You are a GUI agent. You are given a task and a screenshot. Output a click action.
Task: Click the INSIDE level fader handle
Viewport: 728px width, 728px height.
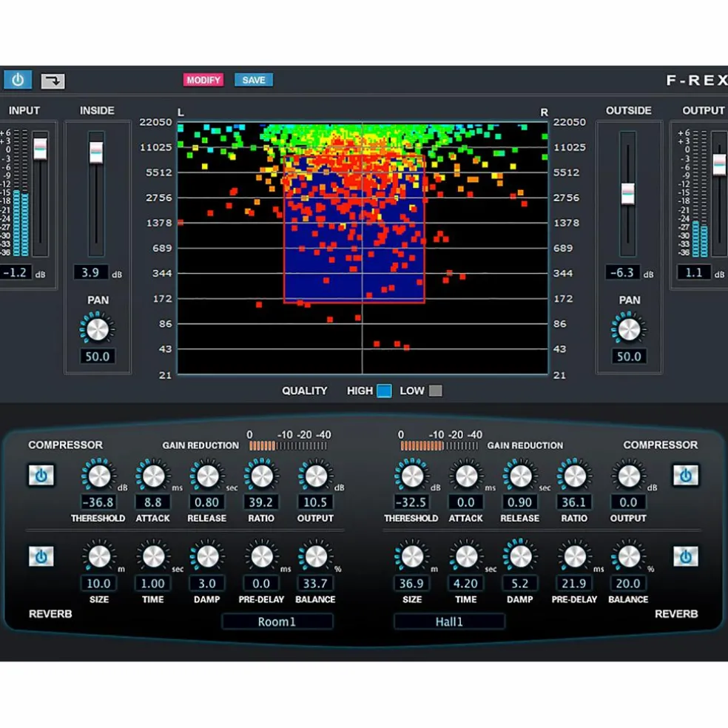96,152
